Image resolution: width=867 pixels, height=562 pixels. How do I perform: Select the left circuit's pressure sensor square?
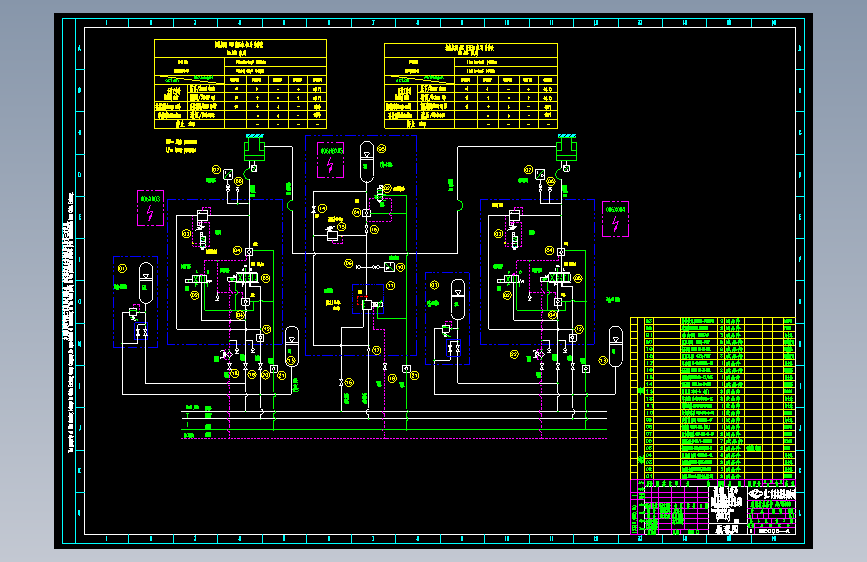coord(228,174)
